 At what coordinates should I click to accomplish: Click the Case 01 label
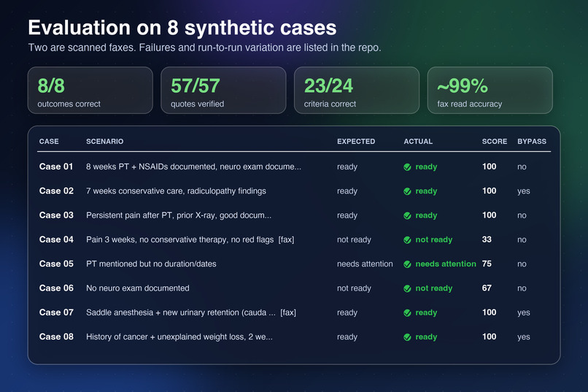click(56, 166)
